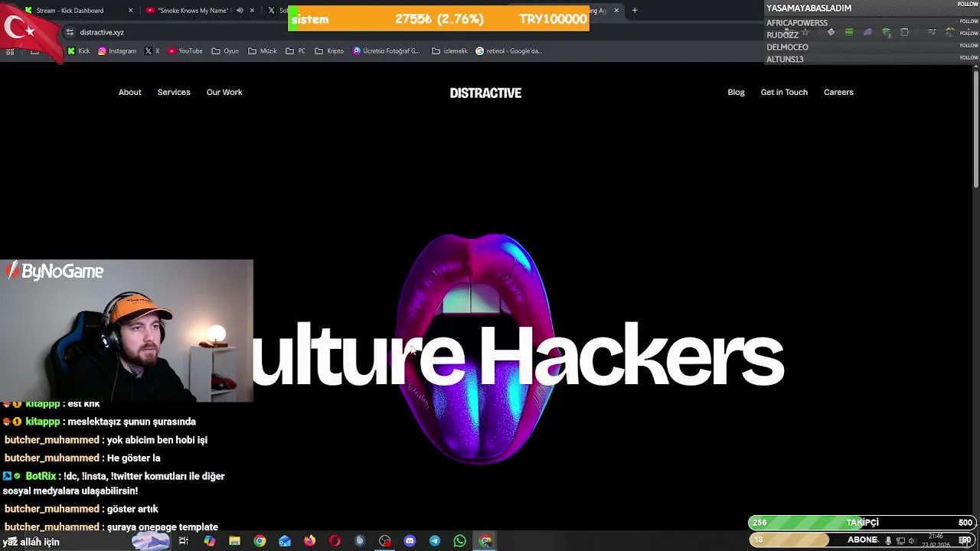This screenshot has height=551, width=980.
Task: Launch Opera from taskbar
Action: [335, 541]
